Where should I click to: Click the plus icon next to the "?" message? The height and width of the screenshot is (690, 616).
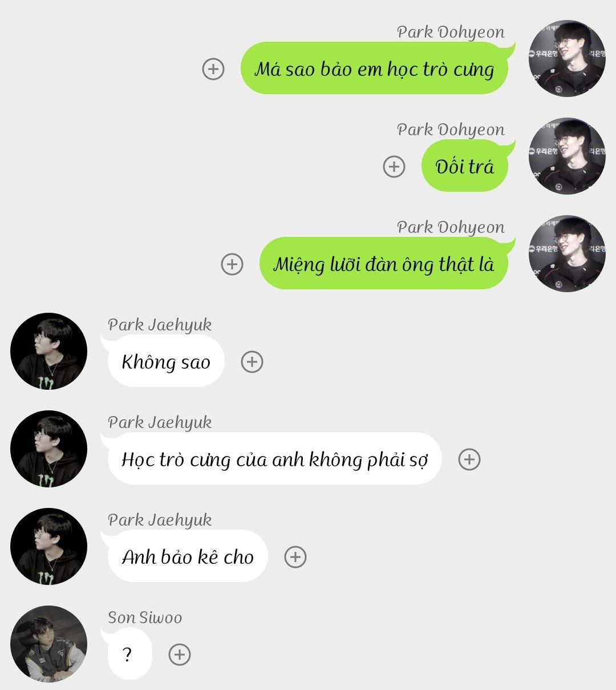pos(180,655)
